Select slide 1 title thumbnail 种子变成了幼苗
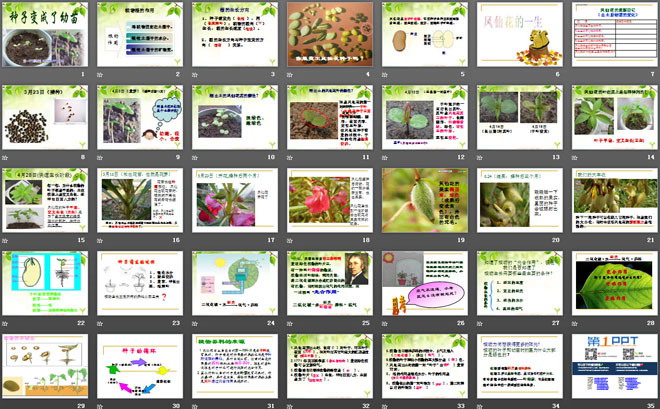Image resolution: width=660 pixels, height=409 pixels. tap(45, 34)
